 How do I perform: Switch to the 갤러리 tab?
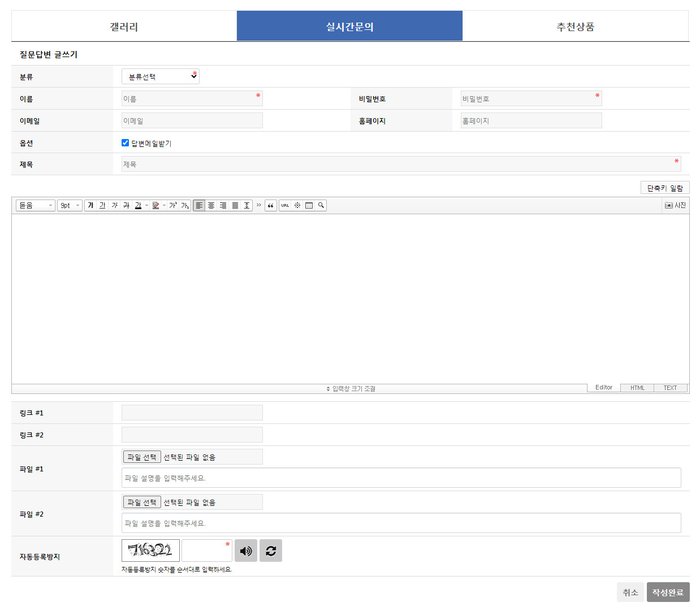click(x=124, y=27)
